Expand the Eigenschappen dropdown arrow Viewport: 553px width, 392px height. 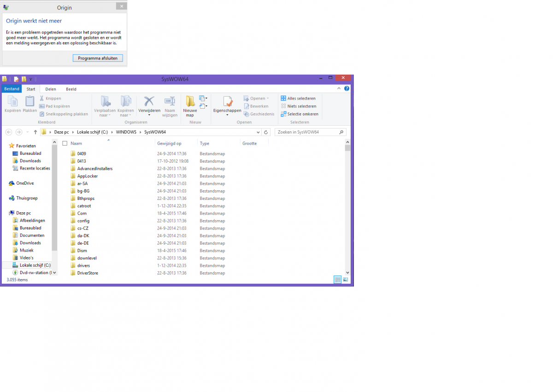(x=227, y=115)
